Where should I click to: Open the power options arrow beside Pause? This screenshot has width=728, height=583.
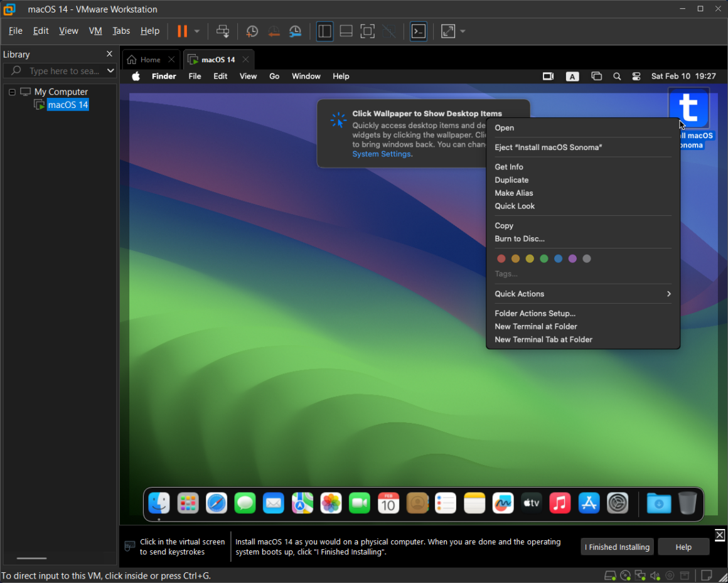pyautogui.click(x=197, y=31)
